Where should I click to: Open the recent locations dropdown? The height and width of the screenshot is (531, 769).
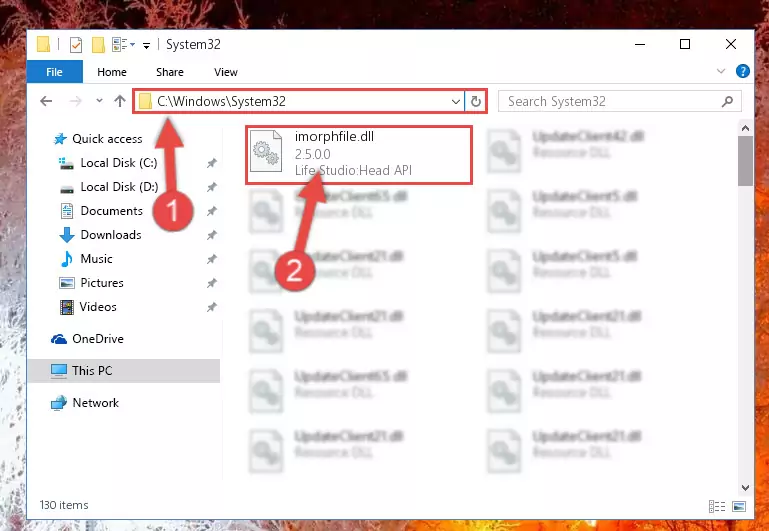coord(99,101)
